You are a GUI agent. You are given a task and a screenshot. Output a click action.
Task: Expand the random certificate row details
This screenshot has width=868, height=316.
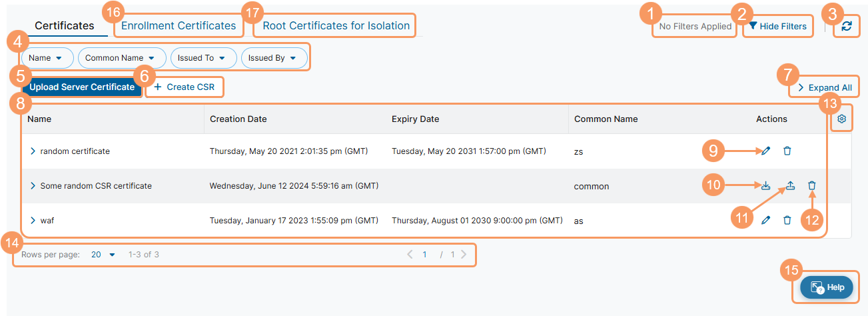pos(32,151)
